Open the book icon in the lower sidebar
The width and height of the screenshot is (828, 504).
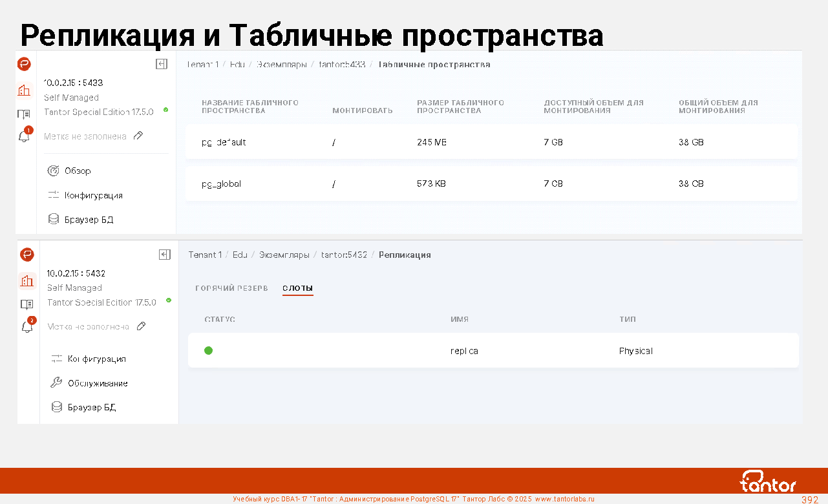[x=27, y=304]
